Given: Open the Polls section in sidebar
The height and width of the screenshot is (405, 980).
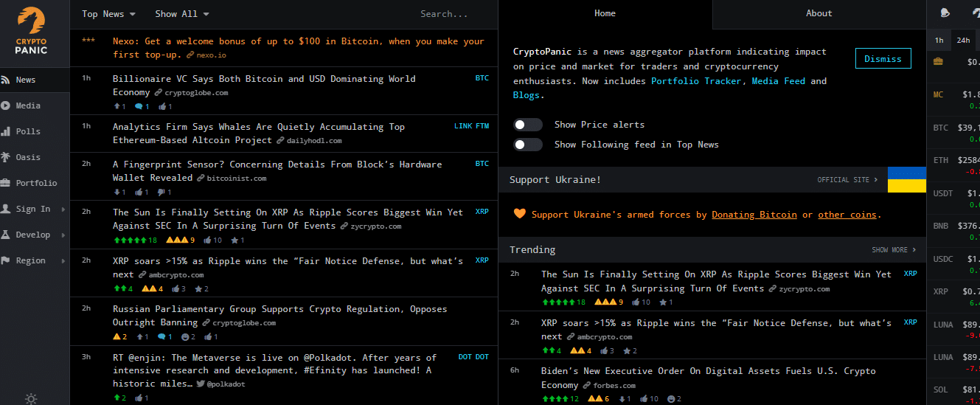Looking at the screenshot, I should pyautogui.click(x=28, y=131).
